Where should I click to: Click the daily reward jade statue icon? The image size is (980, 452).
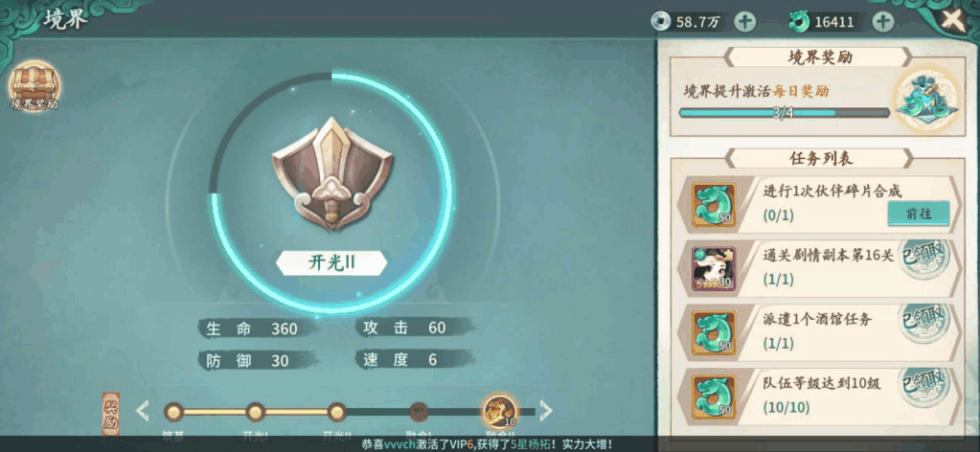click(926, 99)
